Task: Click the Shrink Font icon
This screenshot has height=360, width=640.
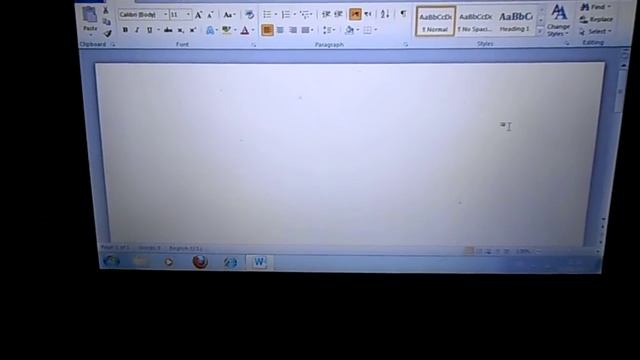Action: coord(210,16)
